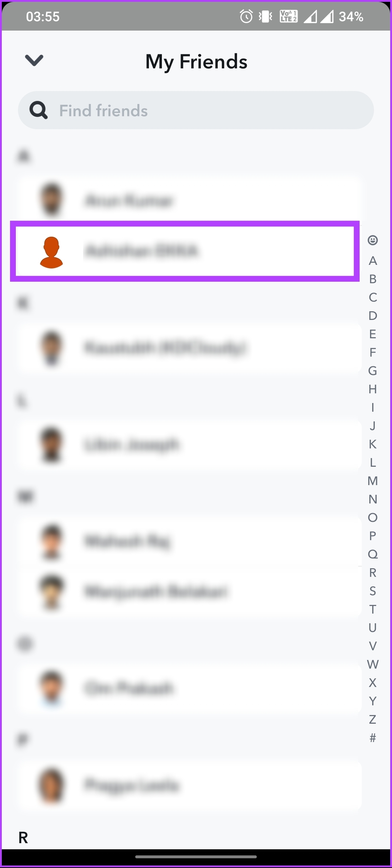Jump to letter Z in the index

pyautogui.click(x=373, y=719)
